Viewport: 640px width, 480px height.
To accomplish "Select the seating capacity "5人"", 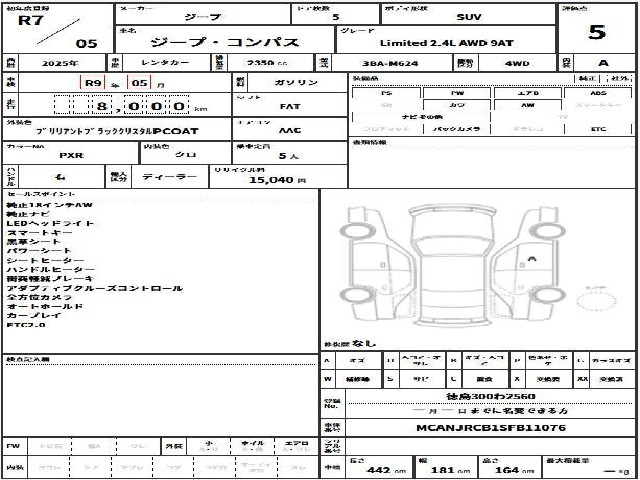I will coord(289,156).
